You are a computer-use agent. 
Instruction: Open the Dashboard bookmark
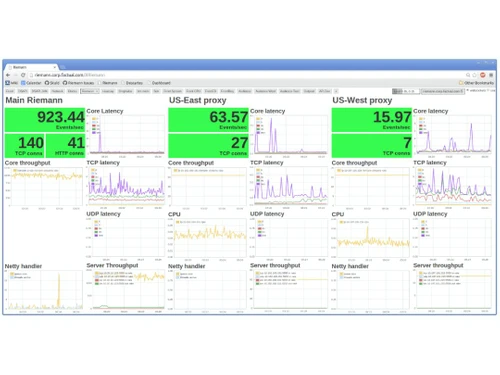click(159, 83)
